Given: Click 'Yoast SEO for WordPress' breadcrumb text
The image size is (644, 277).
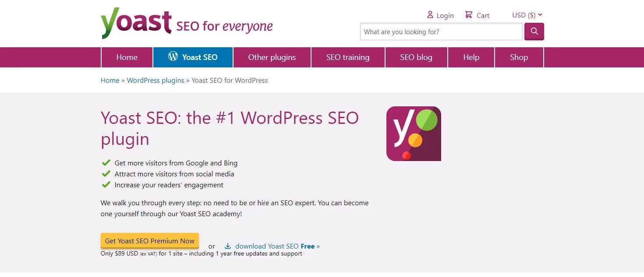Looking at the screenshot, I should pos(230,81).
